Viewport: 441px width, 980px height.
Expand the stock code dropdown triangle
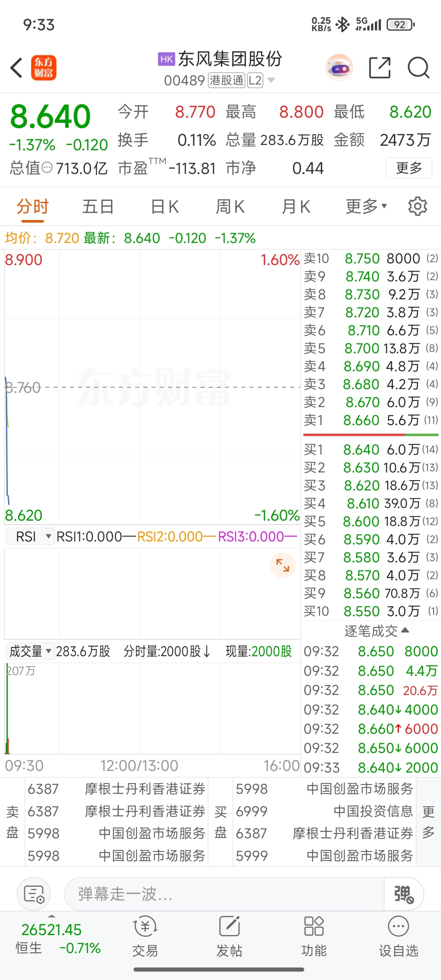point(271,80)
